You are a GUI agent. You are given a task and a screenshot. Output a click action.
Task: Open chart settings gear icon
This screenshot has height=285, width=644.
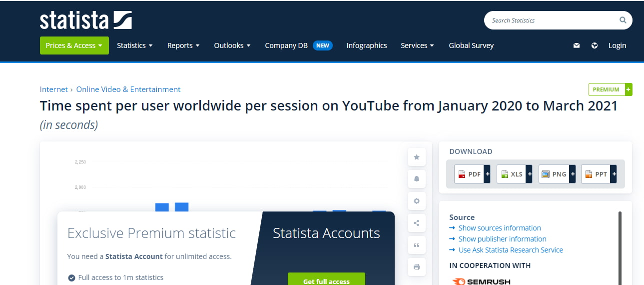417,201
